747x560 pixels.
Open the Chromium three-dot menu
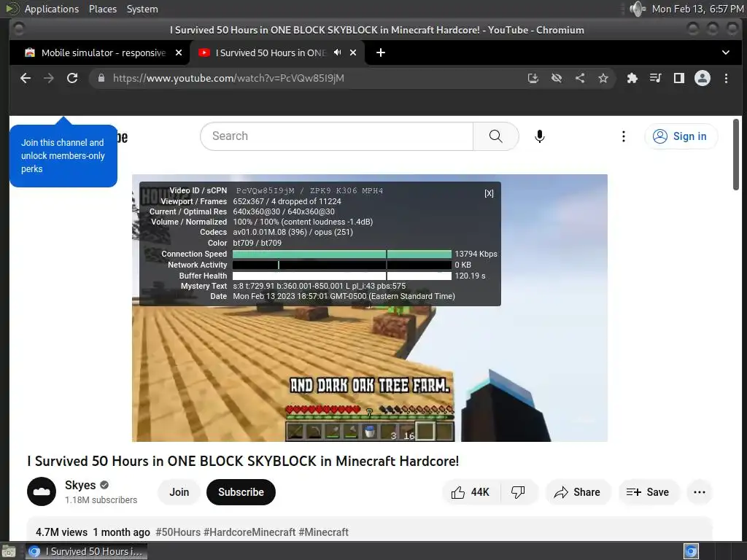point(726,78)
